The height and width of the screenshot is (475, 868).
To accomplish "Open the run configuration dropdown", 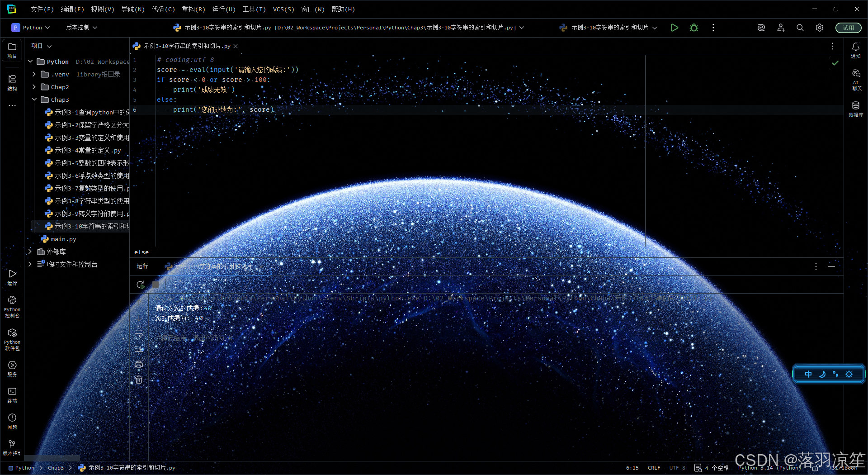I will tap(608, 28).
